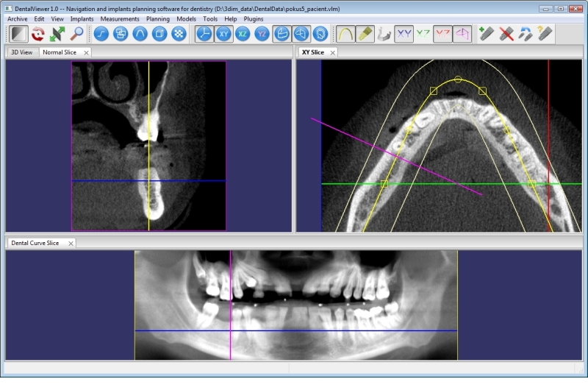The width and height of the screenshot is (588, 390).
Task: Click the green XZ plane icon
Action: pos(423,34)
